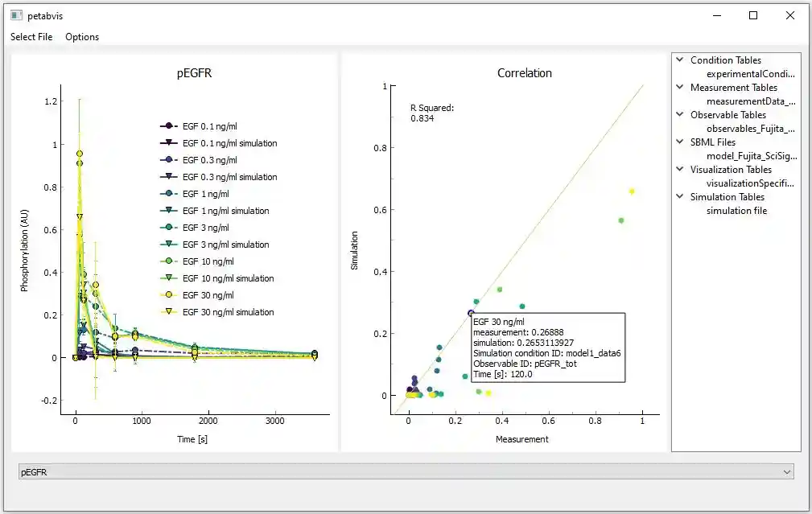
Task: Click the EGF 0.3 ng/ml simulation legend entry
Action: (x=219, y=177)
